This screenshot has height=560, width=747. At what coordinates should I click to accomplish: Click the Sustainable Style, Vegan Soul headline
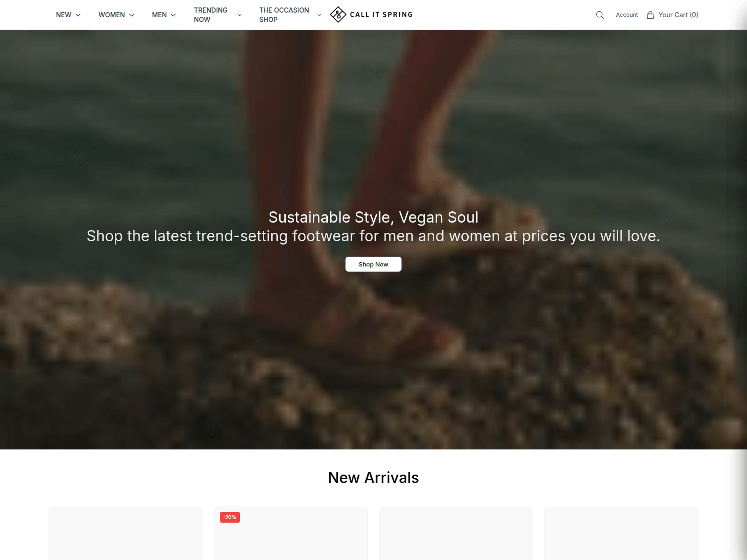(373, 217)
